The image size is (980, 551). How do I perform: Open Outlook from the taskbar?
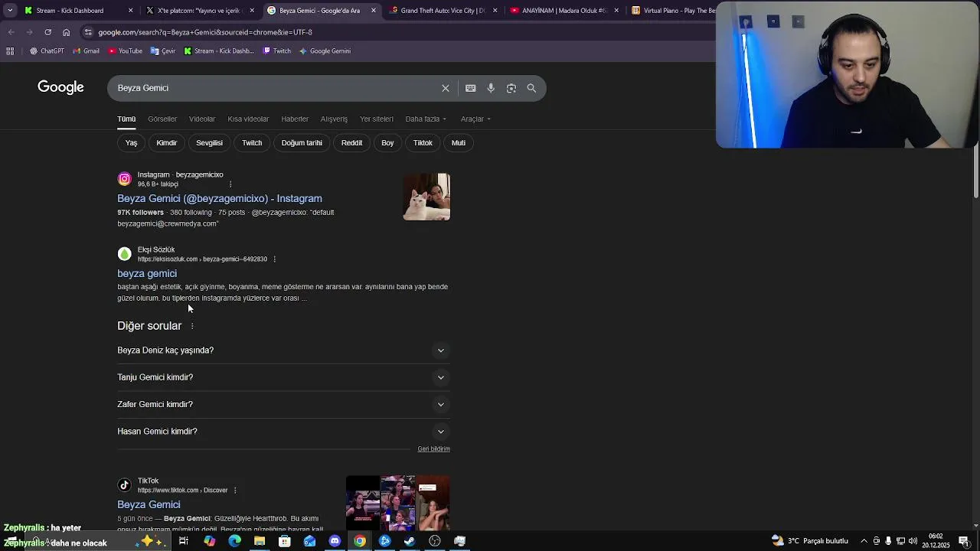pos(309,541)
